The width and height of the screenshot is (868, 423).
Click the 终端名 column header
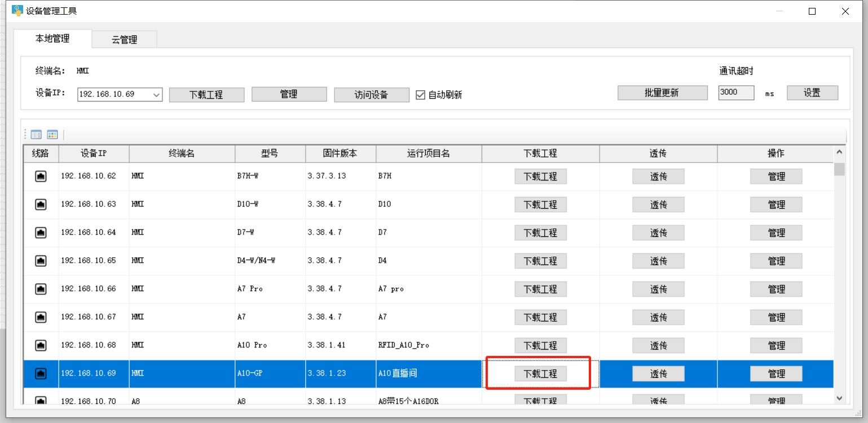pyautogui.click(x=182, y=153)
